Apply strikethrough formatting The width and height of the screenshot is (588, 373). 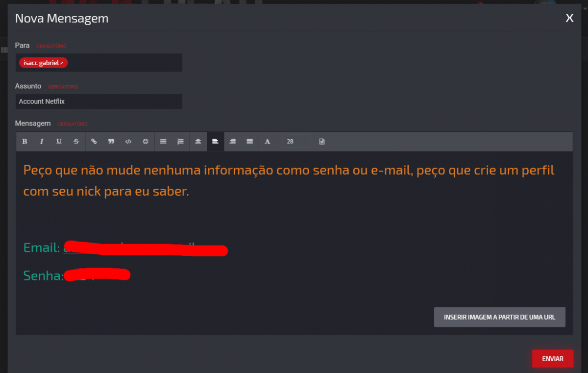point(76,141)
